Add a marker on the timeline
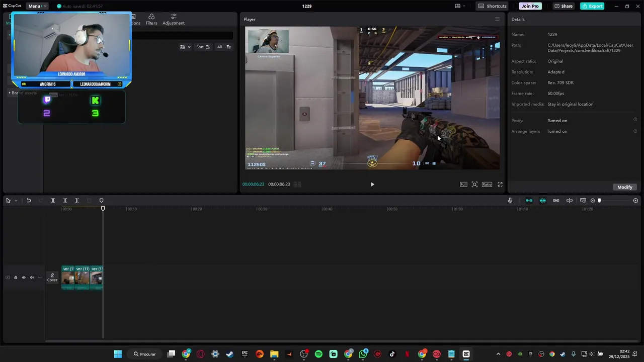644x362 pixels. 101,201
